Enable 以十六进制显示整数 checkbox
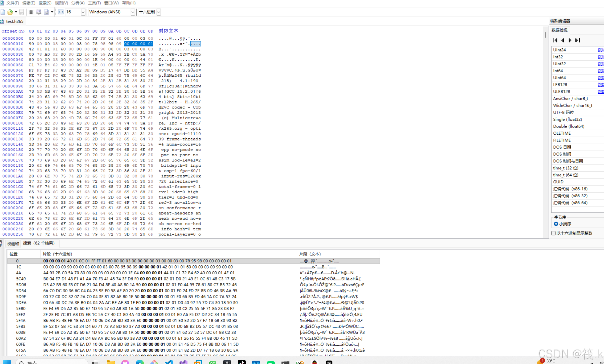604x364 pixels. pyautogui.click(x=553, y=233)
